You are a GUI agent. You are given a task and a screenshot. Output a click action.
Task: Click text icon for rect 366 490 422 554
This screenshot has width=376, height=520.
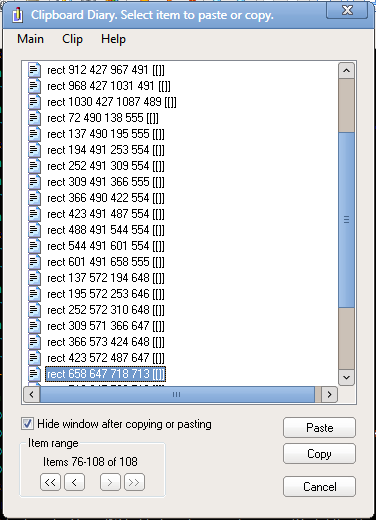coord(34,198)
